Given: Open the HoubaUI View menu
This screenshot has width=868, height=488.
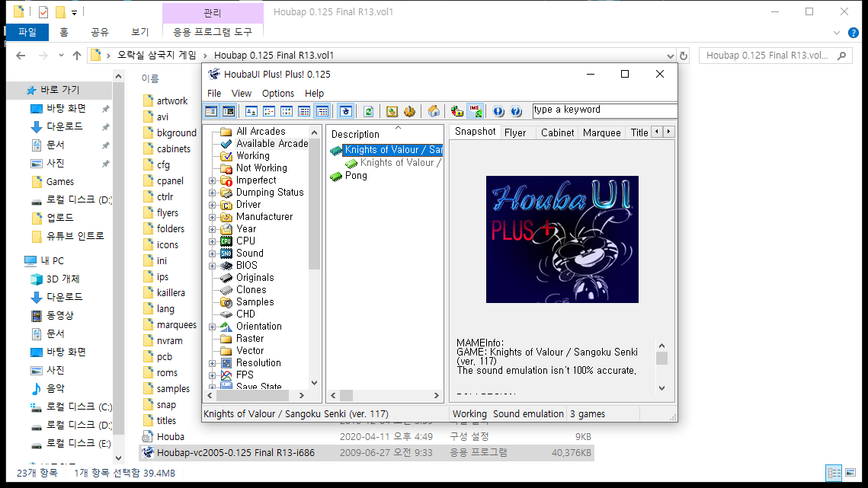Looking at the screenshot, I should [242, 94].
